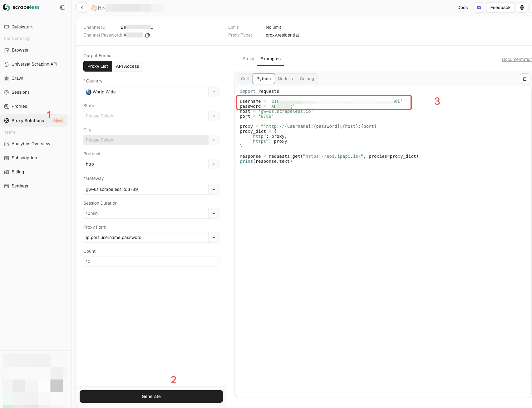
Task: Copy the Channel Password
Action: [148, 35]
